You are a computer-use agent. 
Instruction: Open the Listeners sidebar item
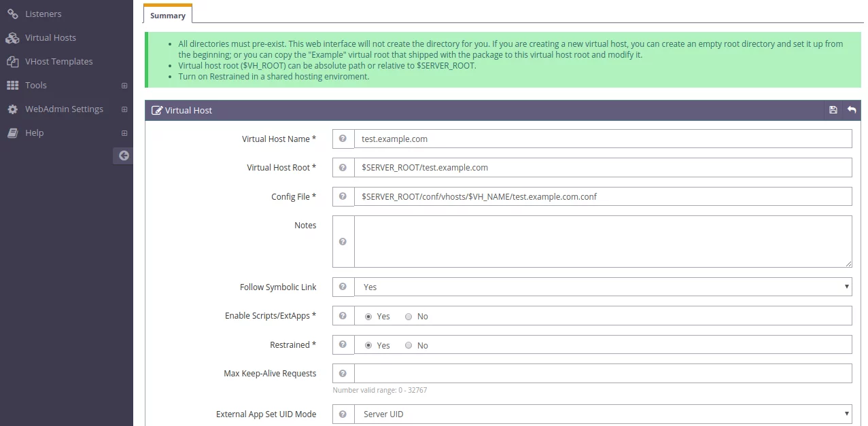click(67, 14)
